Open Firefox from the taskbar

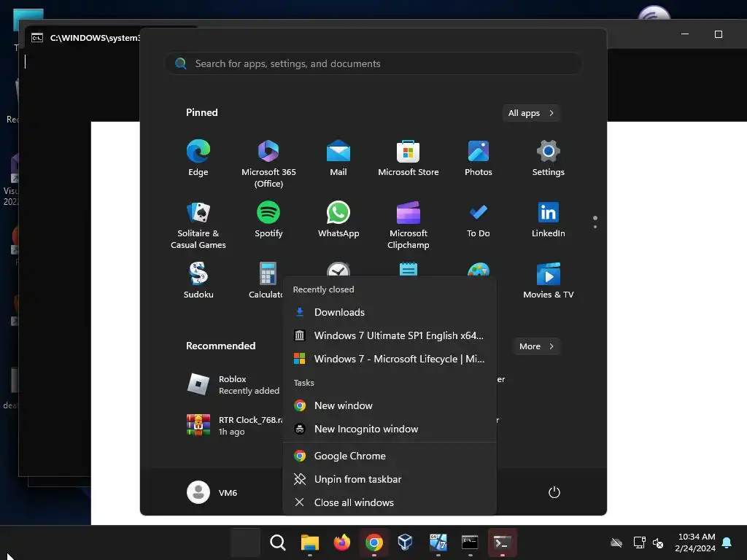click(x=341, y=542)
